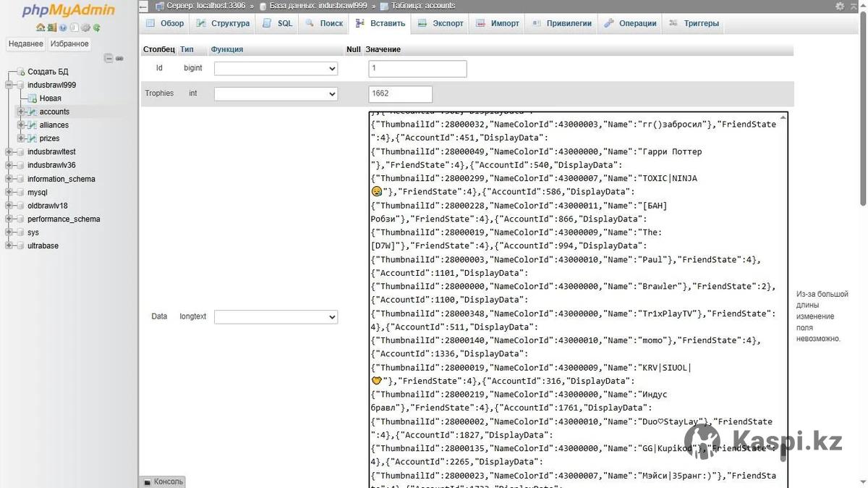Click the Недавнее button

(26, 43)
